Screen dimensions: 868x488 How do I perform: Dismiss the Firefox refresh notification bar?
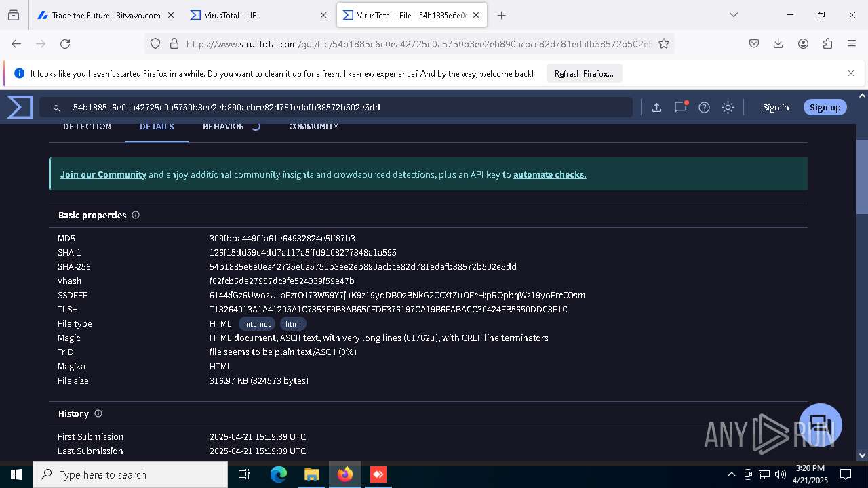(x=851, y=73)
